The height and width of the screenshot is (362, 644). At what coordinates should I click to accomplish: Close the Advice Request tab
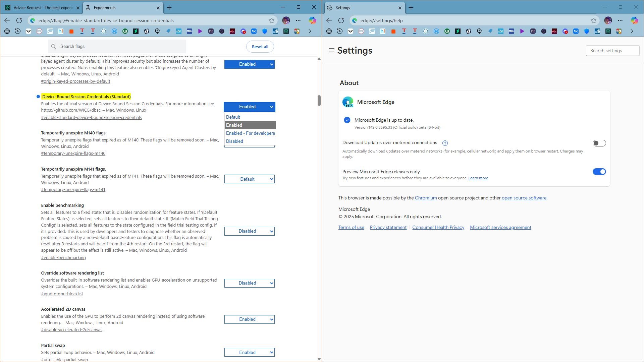click(78, 7)
